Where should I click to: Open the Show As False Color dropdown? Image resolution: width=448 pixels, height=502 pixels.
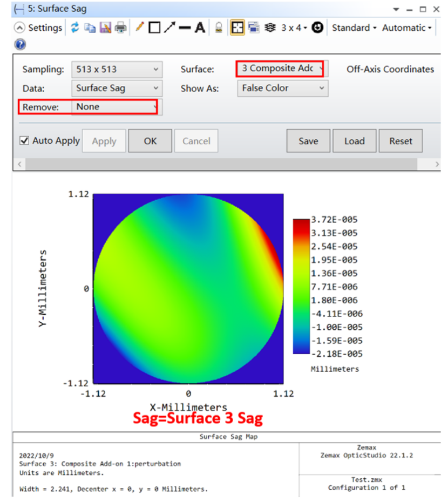coord(283,88)
